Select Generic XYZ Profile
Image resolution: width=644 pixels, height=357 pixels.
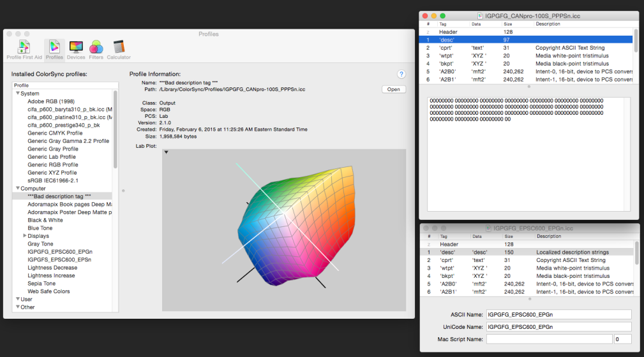(x=52, y=172)
